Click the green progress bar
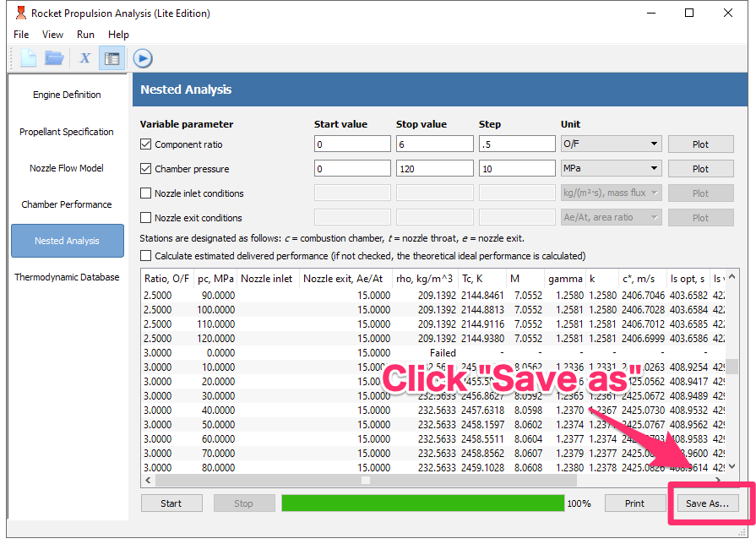The height and width of the screenshot is (544, 756). 423,503
